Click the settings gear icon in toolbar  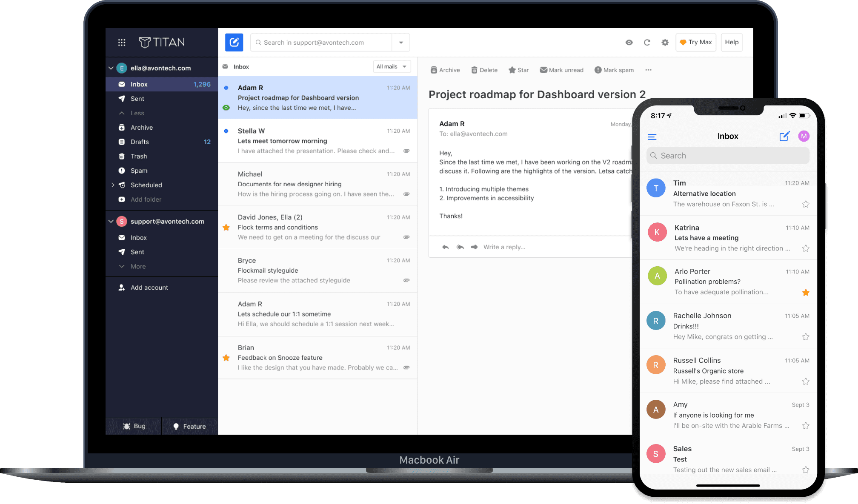click(665, 42)
